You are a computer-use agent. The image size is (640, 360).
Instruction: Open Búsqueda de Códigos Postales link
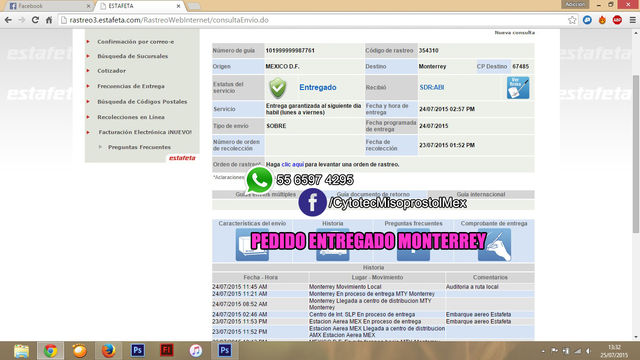pyautogui.click(x=142, y=102)
